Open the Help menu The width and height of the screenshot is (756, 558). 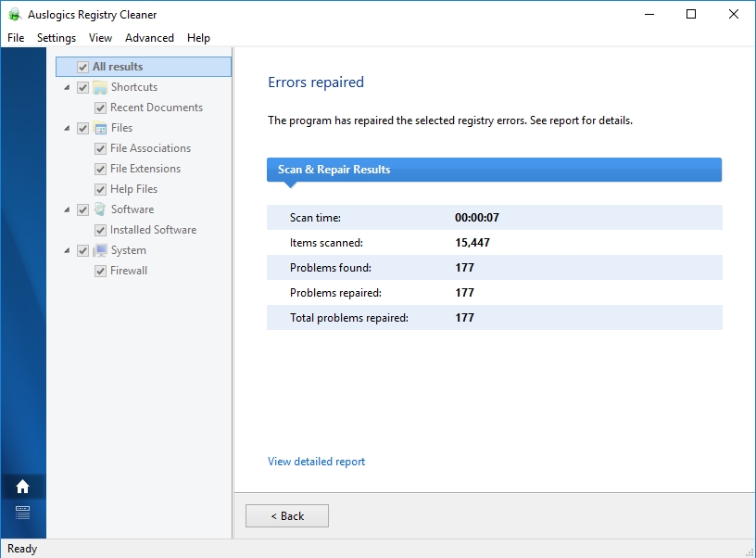coord(198,38)
